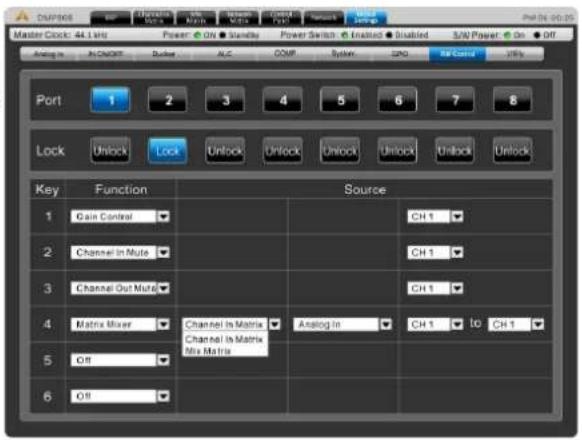Select Port 2 button
This screenshot has width=582, height=440.
(167, 100)
